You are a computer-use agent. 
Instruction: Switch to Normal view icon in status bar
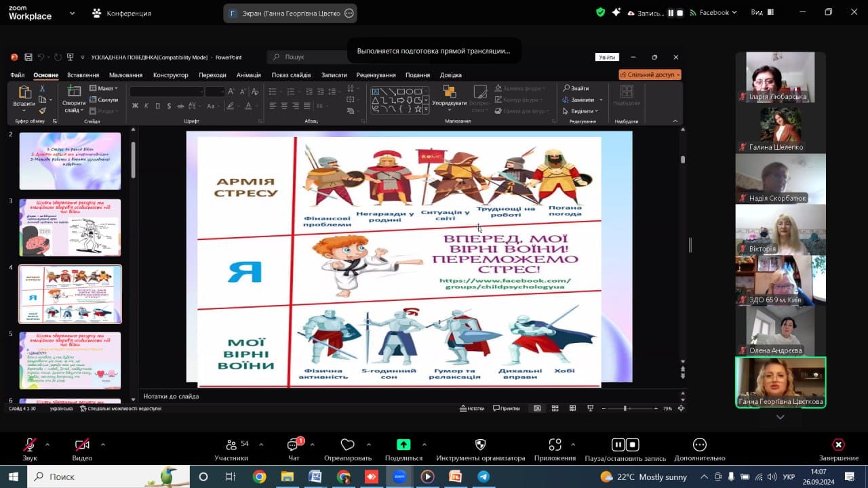537,409
